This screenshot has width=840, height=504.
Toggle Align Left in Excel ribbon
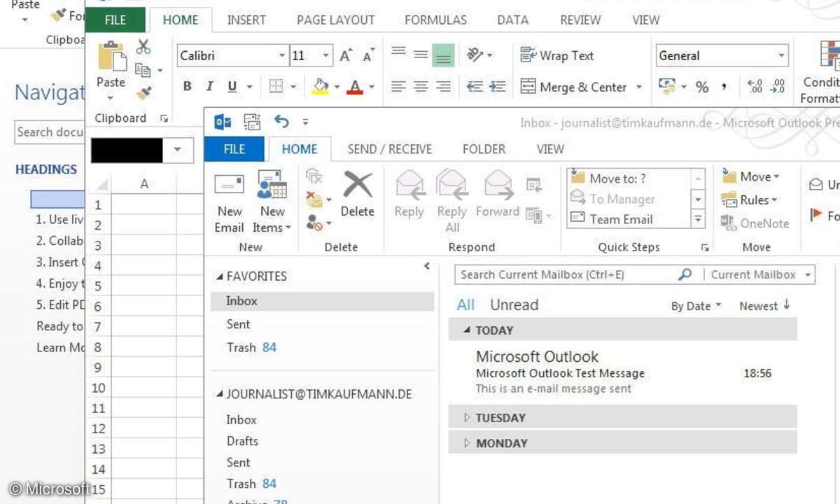(x=398, y=87)
